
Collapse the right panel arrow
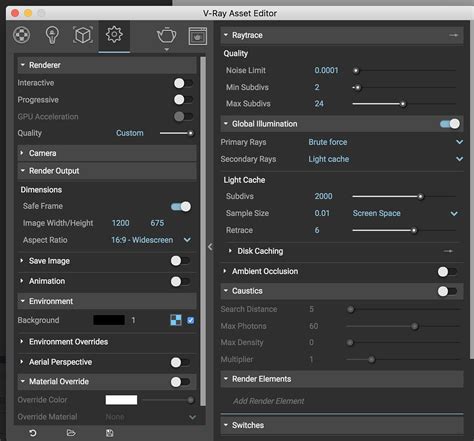pos(210,247)
